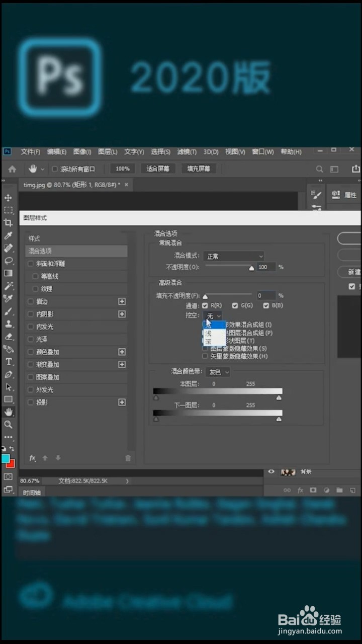Open the 混合颜色带 dropdown showing 灰色

click(219, 372)
